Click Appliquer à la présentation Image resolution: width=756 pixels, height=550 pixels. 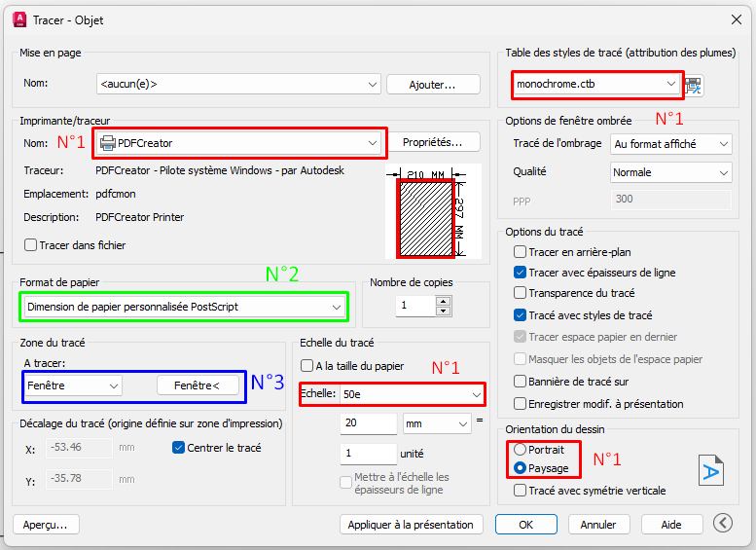(411, 525)
